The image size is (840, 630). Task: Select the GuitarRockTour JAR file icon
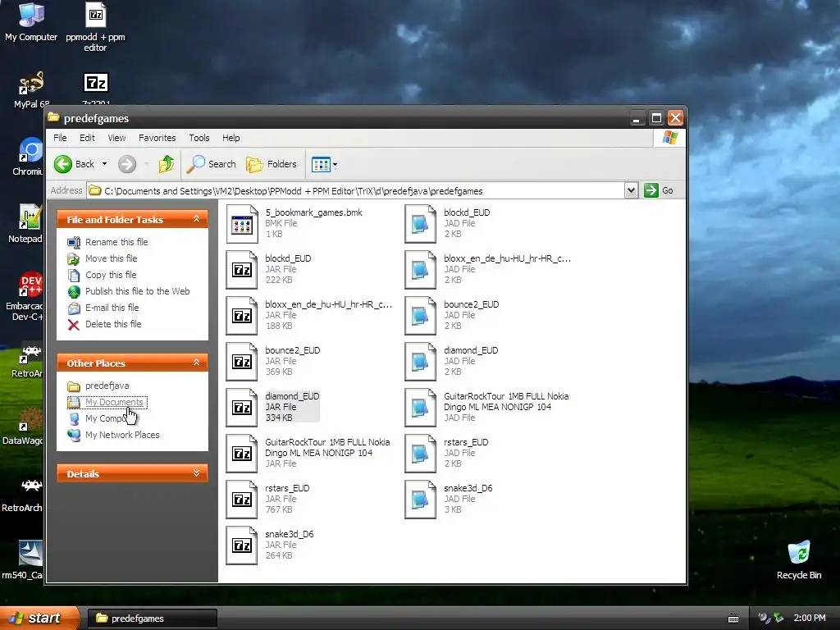242,454
